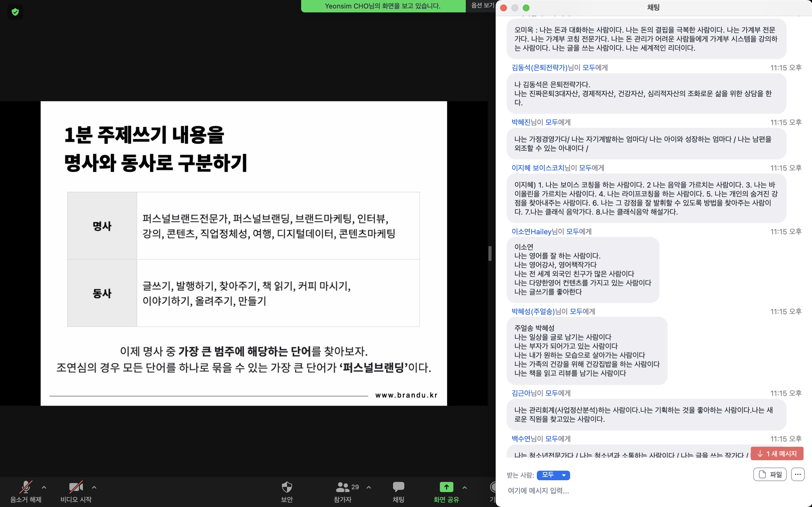Open the 모두 recipient dropdown
Screen dimensions: 812x507
coord(553,475)
